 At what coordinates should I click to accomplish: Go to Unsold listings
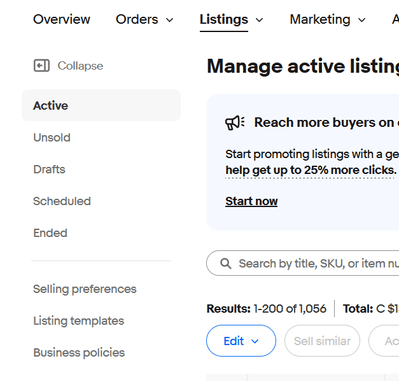point(52,137)
